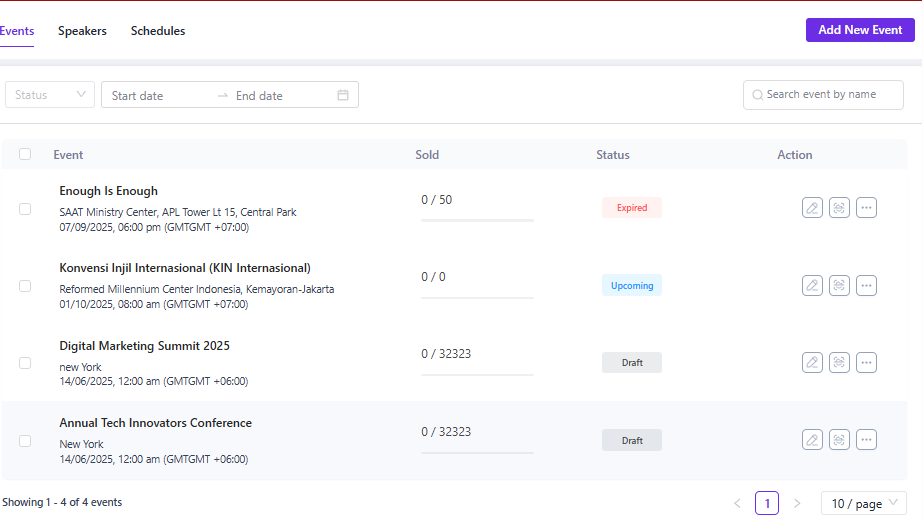Viewport: 923px width, 522px height.
Task: Click the calendar icon in the date range filter
Action: point(343,95)
